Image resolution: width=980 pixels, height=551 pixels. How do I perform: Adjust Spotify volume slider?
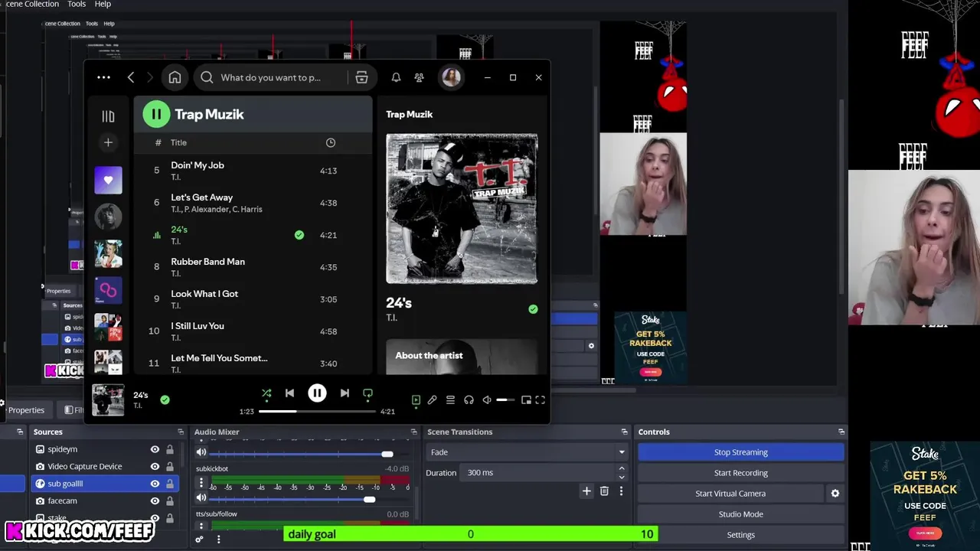(505, 399)
